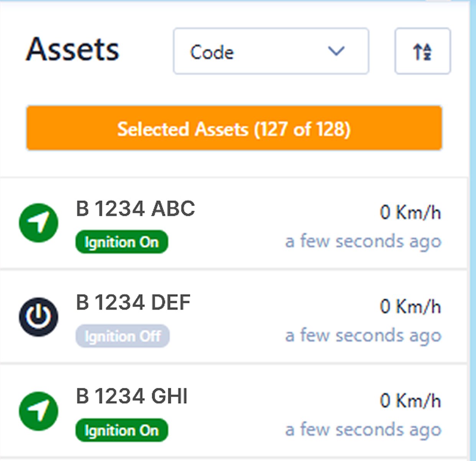Click Ignition On badge of B 1234 ABC
This screenshot has height=461, width=476.
tap(121, 242)
